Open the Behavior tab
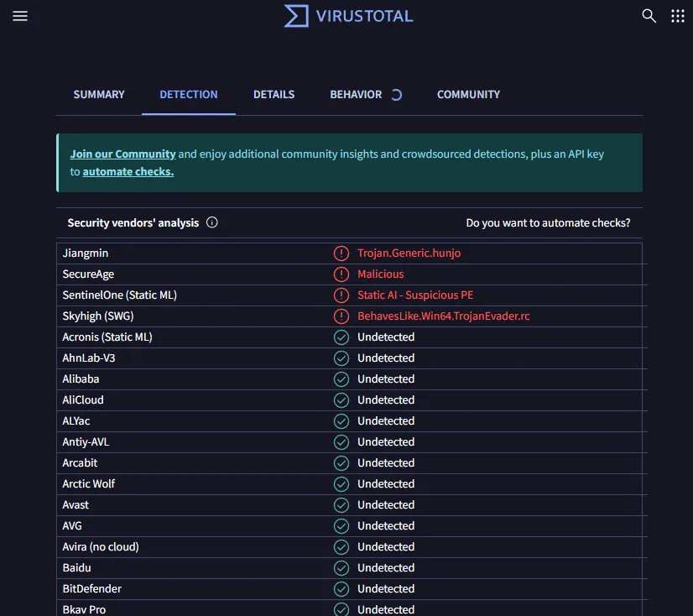Image resolution: width=693 pixels, height=616 pixels. [x=356, y=95]
